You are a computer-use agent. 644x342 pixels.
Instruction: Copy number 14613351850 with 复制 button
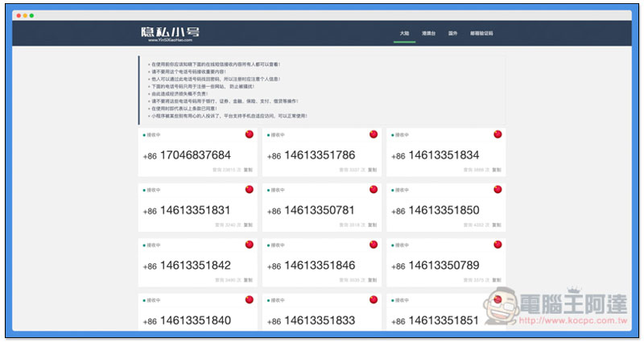[x=497, y=225]
